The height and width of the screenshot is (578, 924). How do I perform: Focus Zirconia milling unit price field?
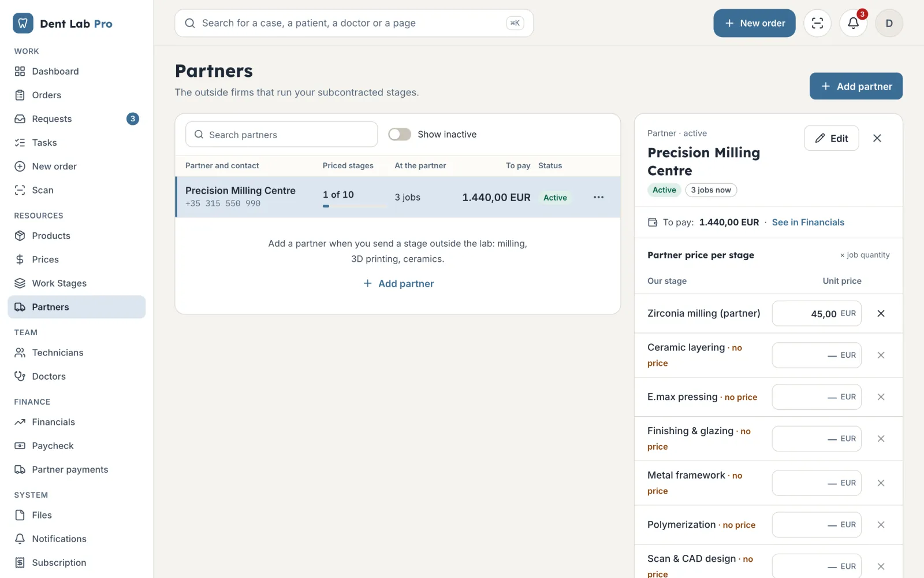(817, 313)
